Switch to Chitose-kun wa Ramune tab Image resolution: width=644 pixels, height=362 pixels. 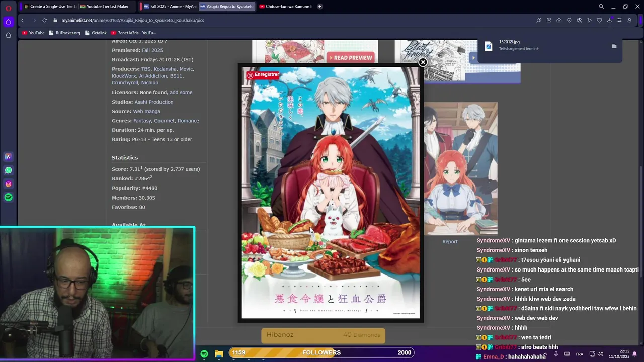point(285,7)
